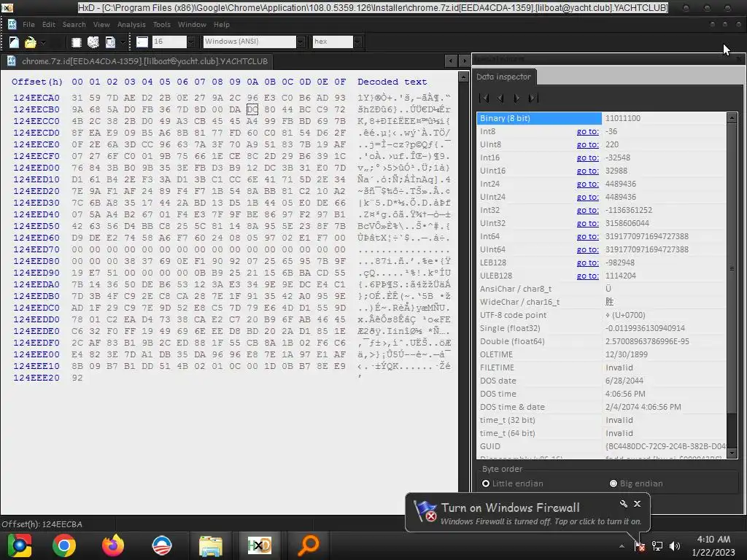The image size is (747, 560).
Task: Open firewall notification options wrench icon
Action: pos(623,503)
